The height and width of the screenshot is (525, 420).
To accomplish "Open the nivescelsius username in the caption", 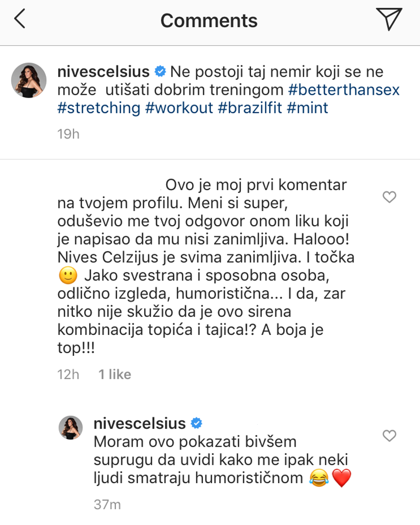I will click(x=103, y=72).
